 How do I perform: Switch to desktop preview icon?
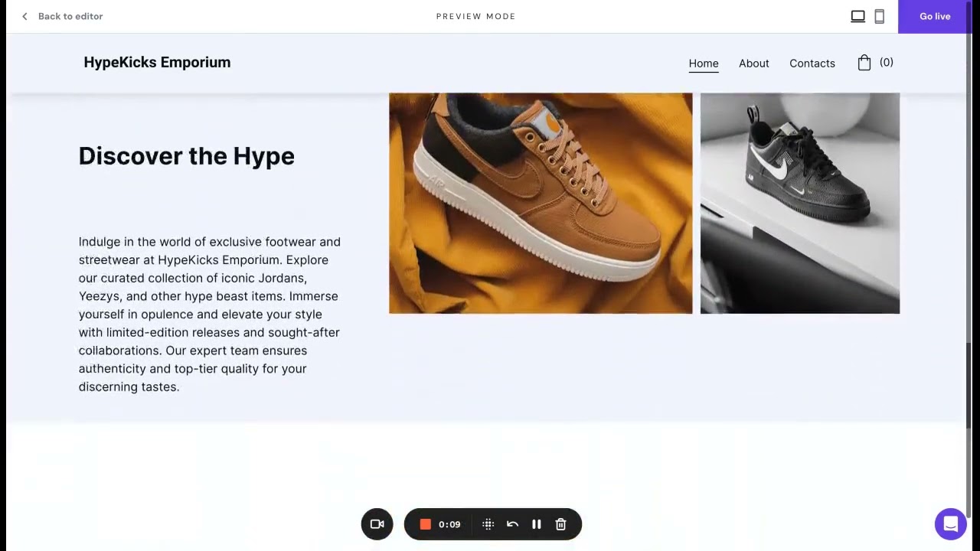[x=857, y=16]
